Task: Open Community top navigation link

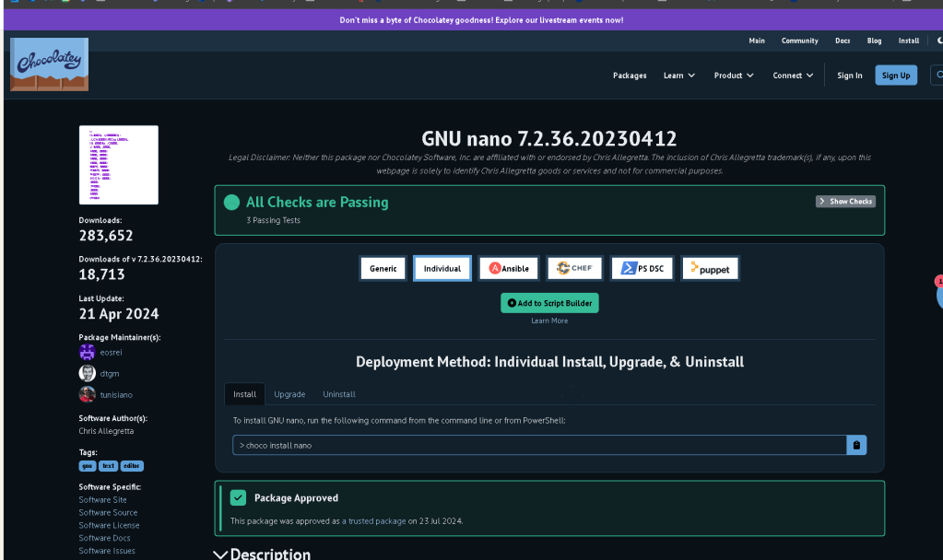Action: pyautogui.click(x=800, y=41)
